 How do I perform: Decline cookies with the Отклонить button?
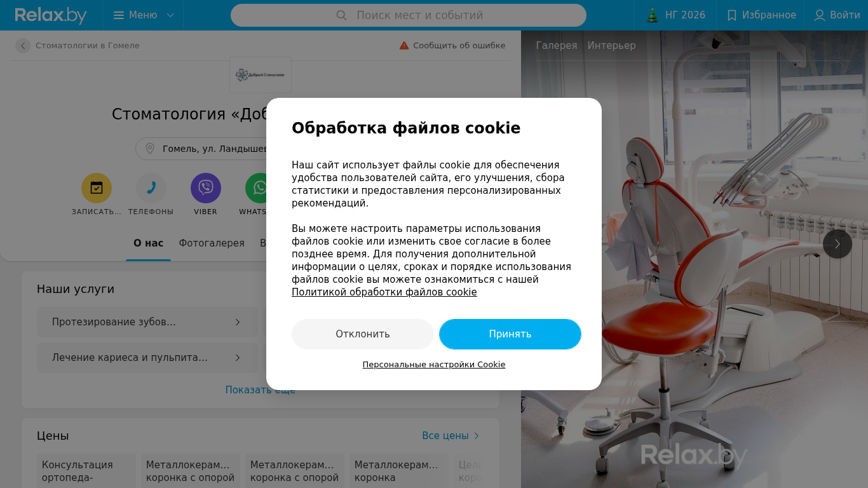[363, 334]
